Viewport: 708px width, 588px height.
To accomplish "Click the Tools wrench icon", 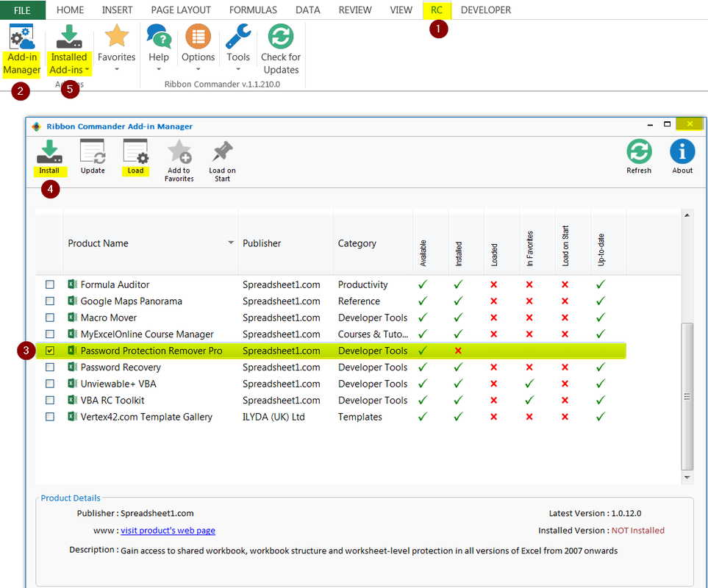I will click(x=238, y=36).
